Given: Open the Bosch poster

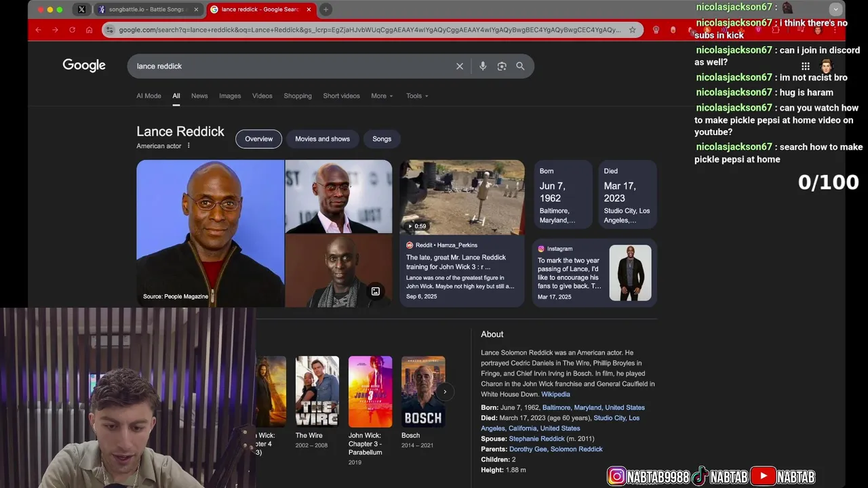Looking at the screenshot, I should (x=423, y=392).
